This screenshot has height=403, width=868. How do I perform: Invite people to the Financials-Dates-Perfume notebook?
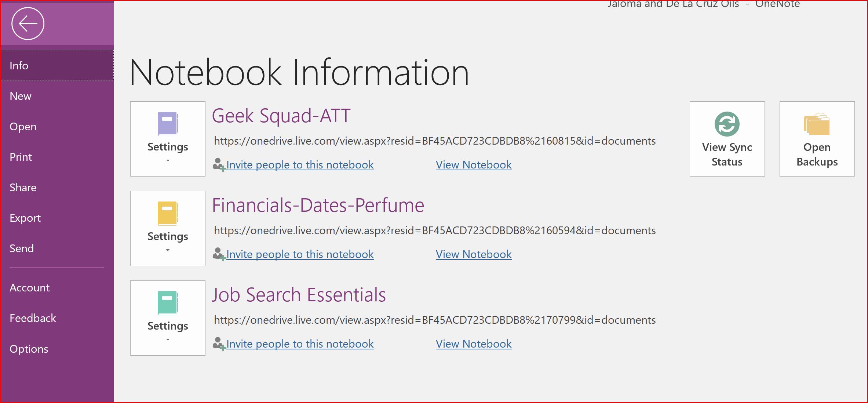pyautogui.click(x=300, y=254)
